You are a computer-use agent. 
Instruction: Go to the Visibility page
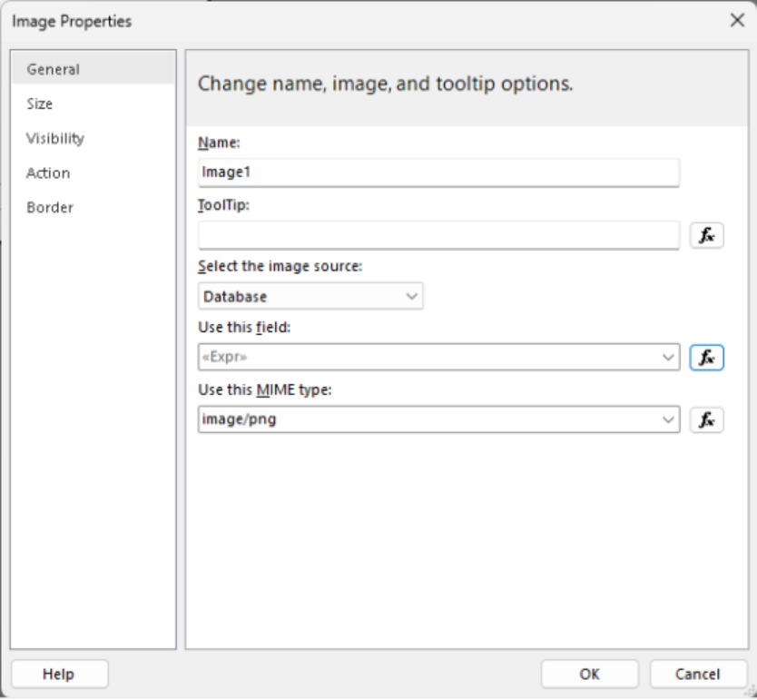click(x=55, y=139)
